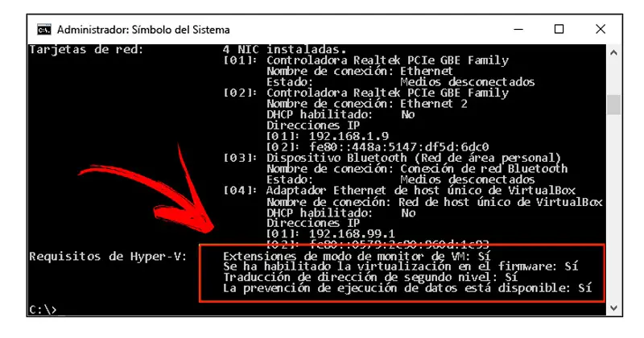Click the vertical scrollbar thumb
Image resolution: width=644 pixels, height=338 pixels.
(613, 105)
